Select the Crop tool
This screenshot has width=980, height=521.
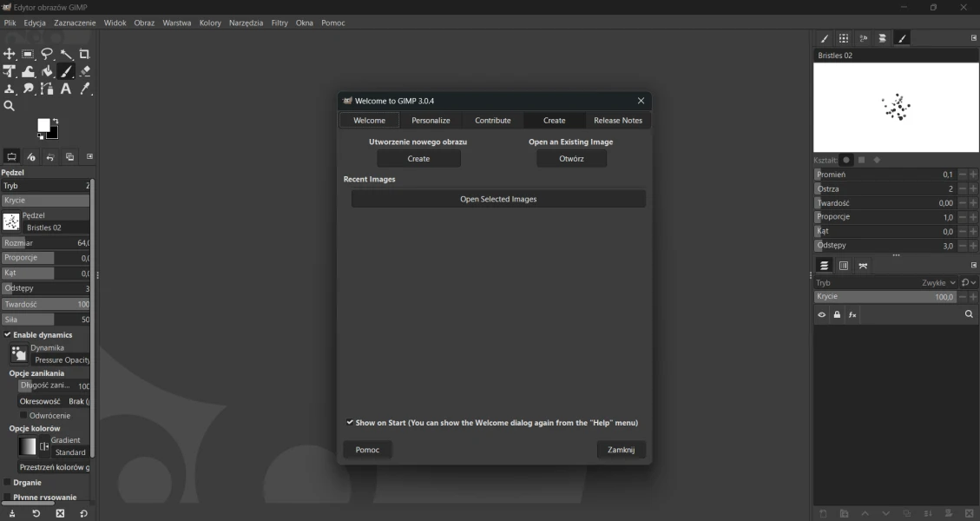pos(85,54)
